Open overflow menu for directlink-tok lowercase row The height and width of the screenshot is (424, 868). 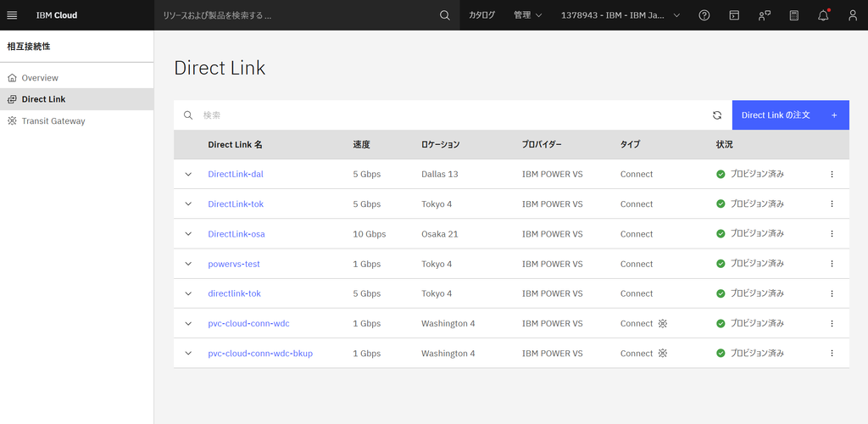(832, 293)
